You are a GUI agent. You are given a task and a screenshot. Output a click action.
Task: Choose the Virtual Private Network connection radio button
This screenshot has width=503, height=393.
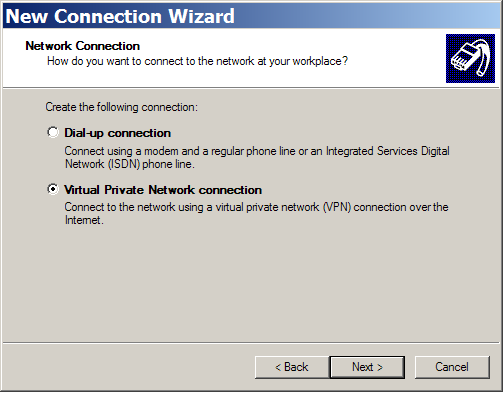coord(53,189)
